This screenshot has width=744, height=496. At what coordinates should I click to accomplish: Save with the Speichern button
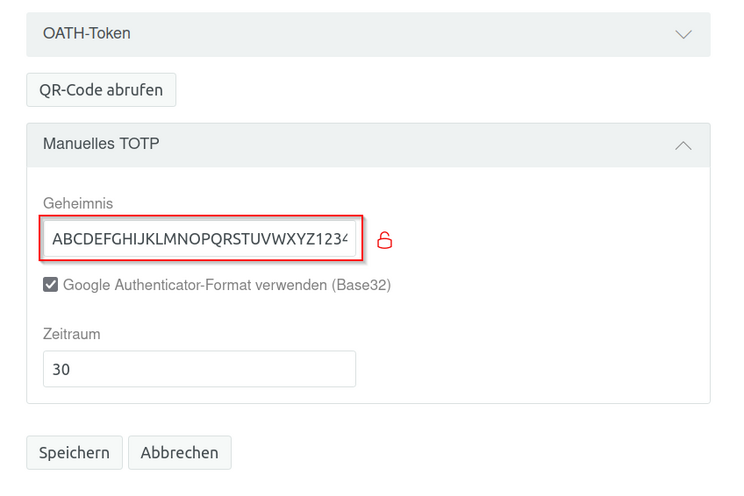click(x=74, y=452)
